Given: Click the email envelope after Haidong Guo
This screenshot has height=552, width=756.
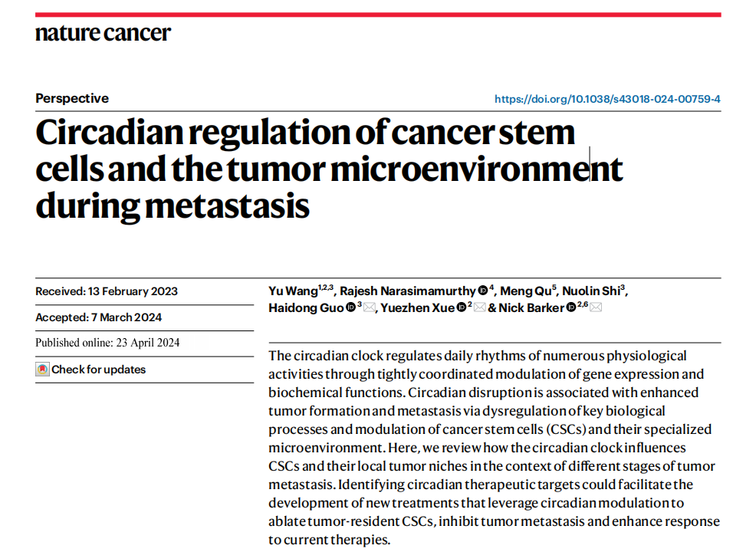Looking at the screenshot, I should click(370, 308).
